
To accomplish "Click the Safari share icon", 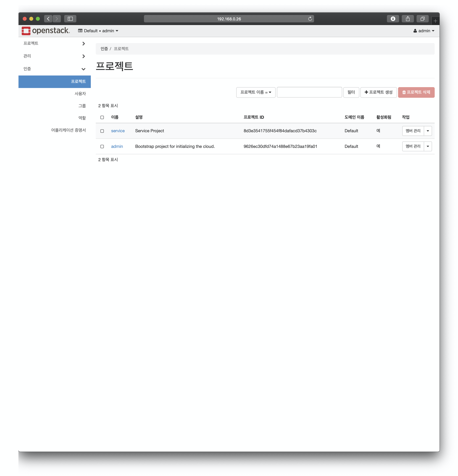I will click(x=407, y=19).
